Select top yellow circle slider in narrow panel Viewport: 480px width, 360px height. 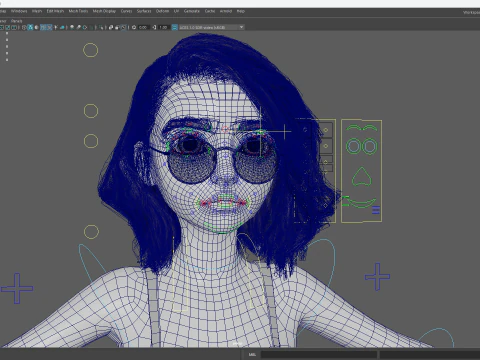click(x=326, y=130)
